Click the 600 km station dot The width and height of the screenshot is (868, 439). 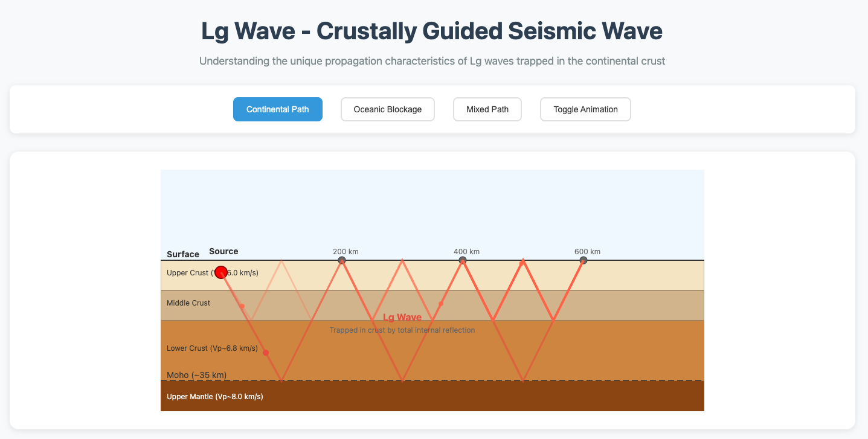click(x=583, y=260)
